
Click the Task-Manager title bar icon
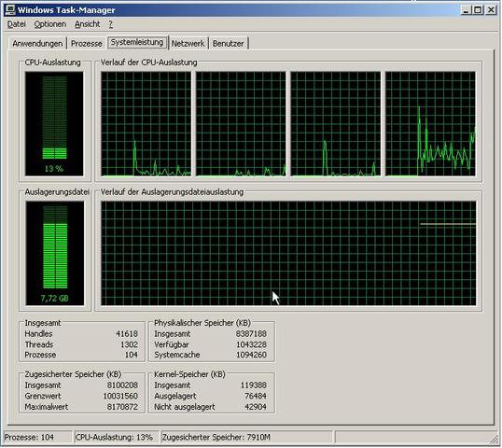click(x=9, y=10)
